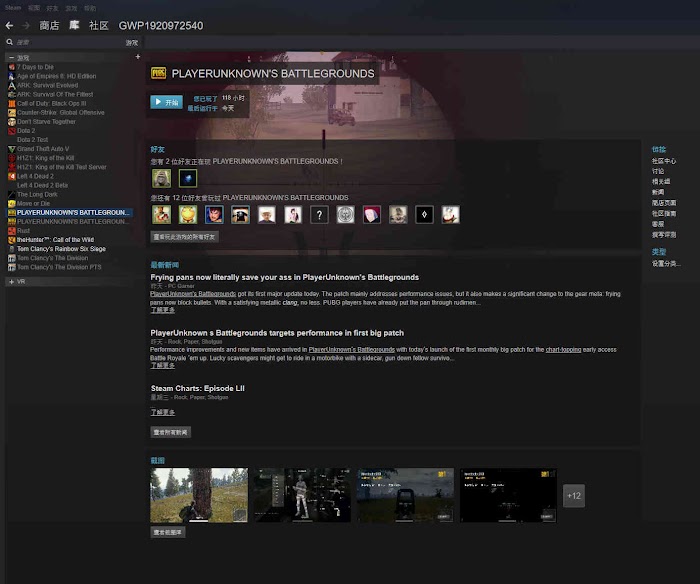
Task: Click the 设置分类... link
Action: pos(666,263)
